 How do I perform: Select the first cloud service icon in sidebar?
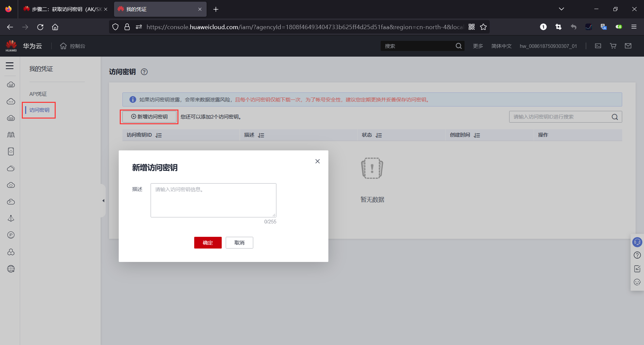pyautogui.click(x=11, y=85)
